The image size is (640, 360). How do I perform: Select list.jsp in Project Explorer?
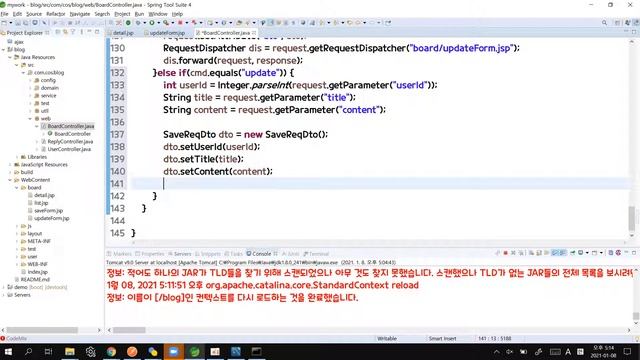pos(41,203)
